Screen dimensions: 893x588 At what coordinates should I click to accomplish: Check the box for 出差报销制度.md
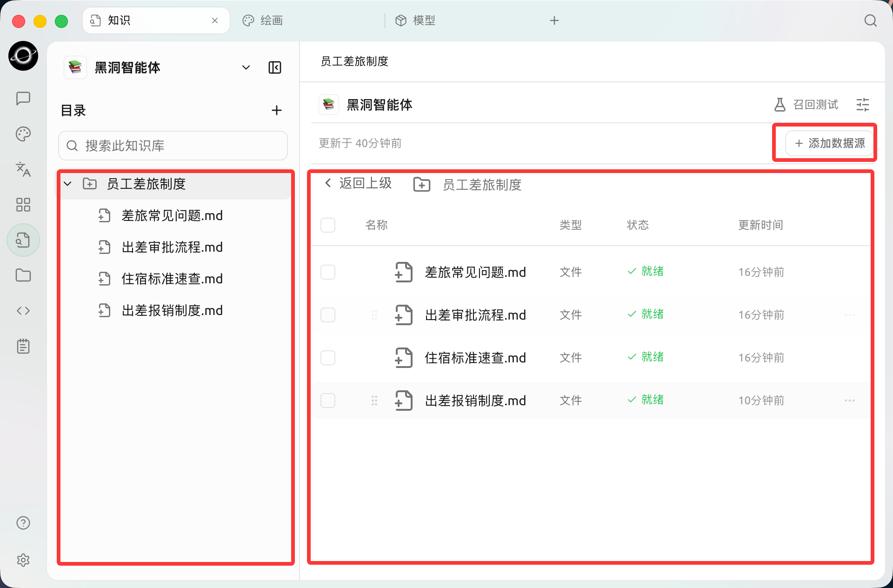click(328, 401)
